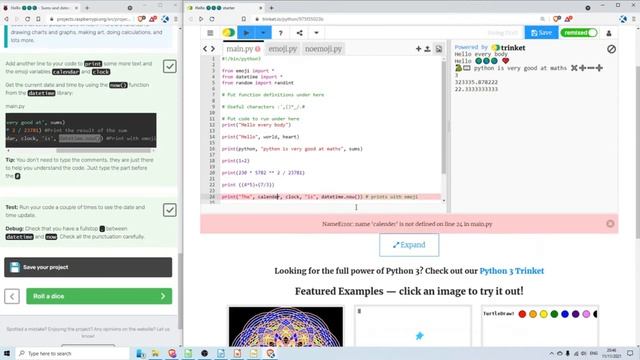The width and height of the screenshot is (640, 360).
Task: Switch to the main.py tab
Action: coord(243,49)
